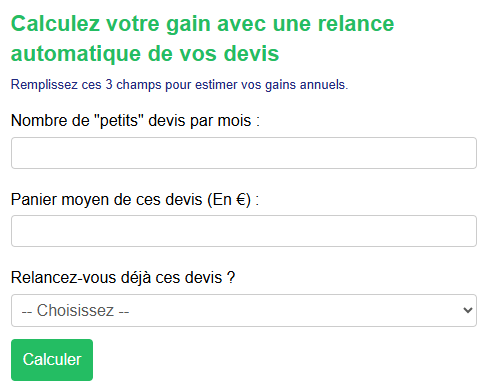Click "(En €)" in the second field label

tap(229, 200)
